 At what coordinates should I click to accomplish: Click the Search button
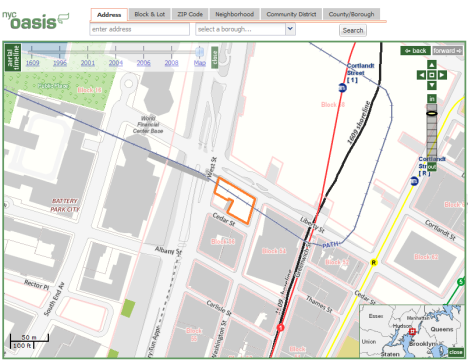pyautogui.click(x=353, y=30)
